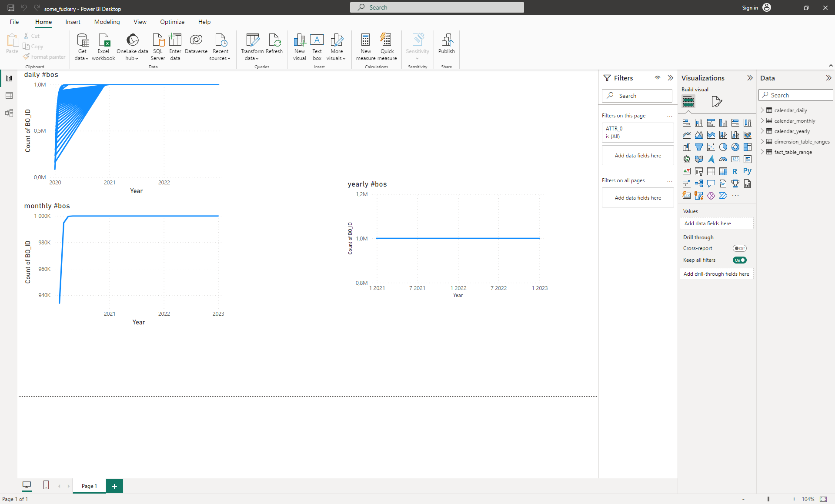Expand the fact_table_range table

point(762,152)
